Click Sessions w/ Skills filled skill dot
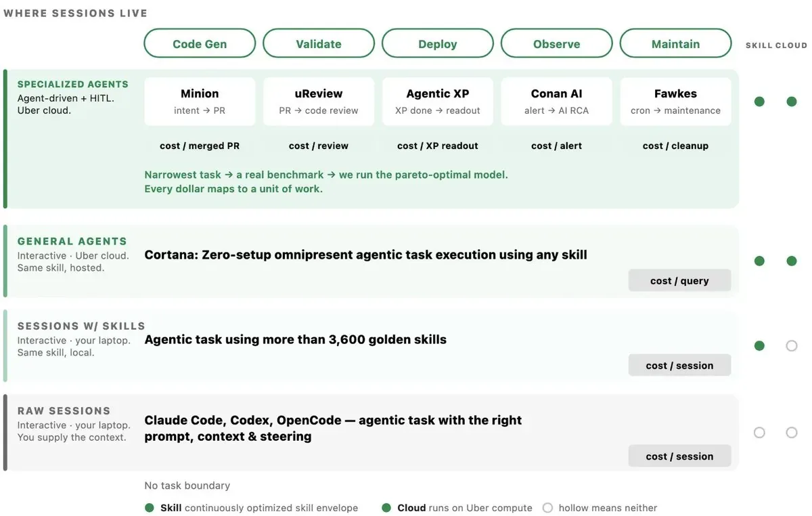This screenshot has width=812, height=516. (x=759, y=345)
